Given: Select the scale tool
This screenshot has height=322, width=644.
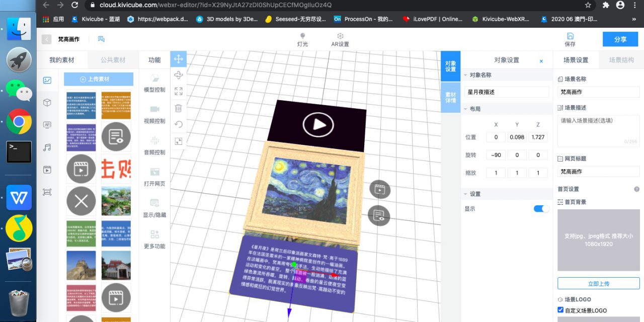Looking at the screenshot, I should [178, 92].
